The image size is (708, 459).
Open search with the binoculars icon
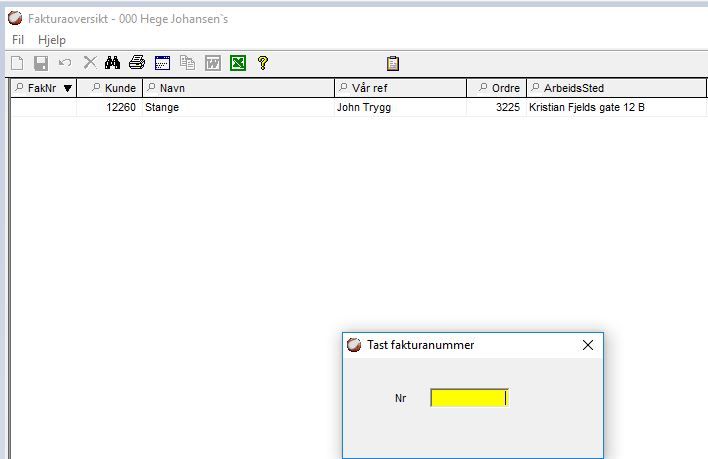tap(112, 63)
